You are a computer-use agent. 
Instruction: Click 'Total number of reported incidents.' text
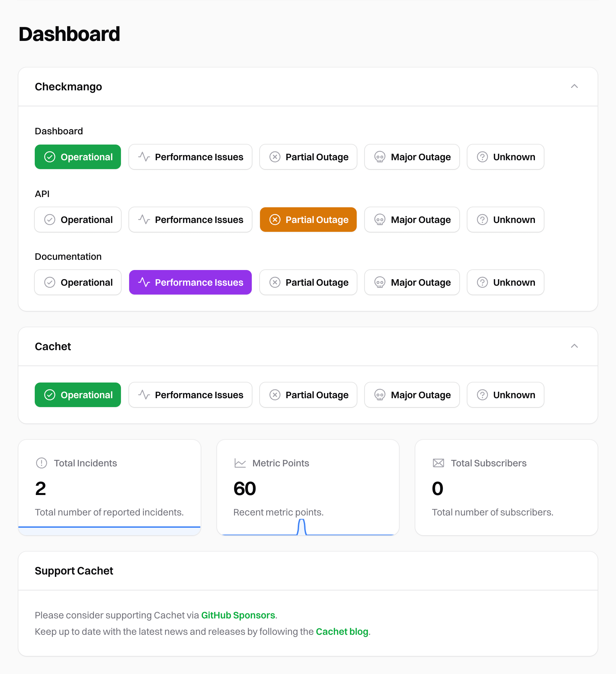click(109, 512)
